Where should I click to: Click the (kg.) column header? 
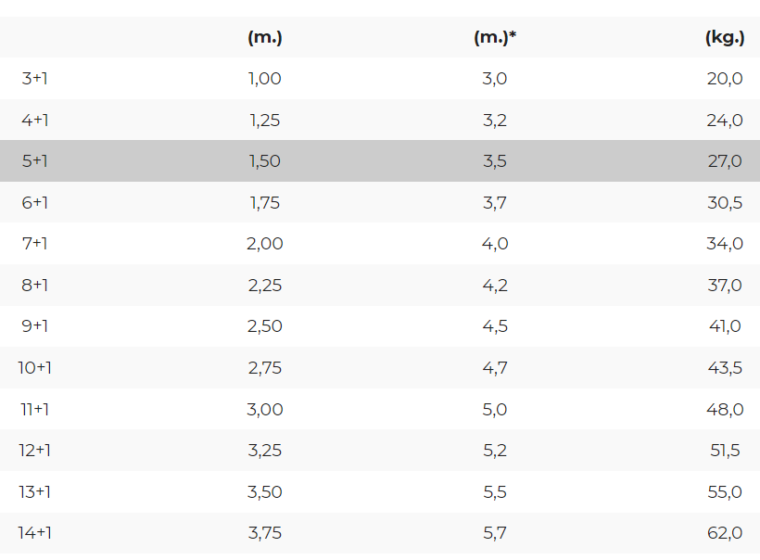point(724,38)
